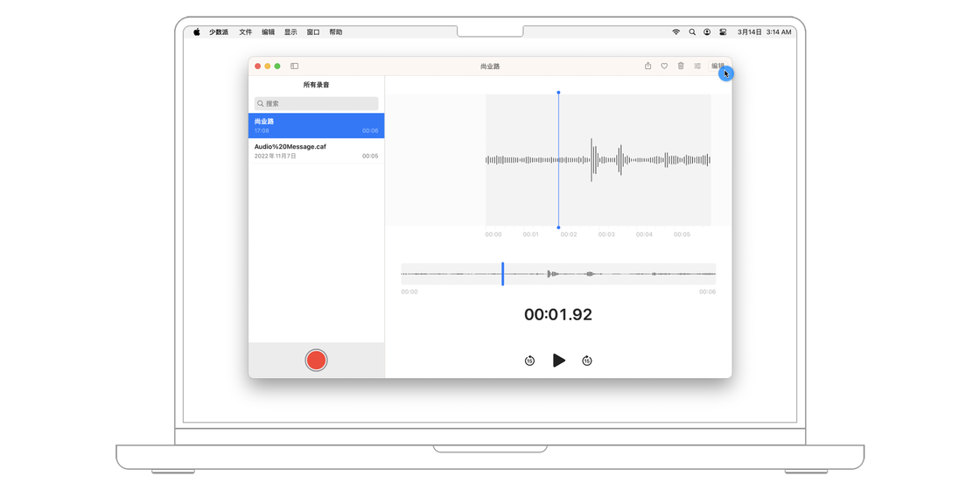Click the 00:05 timeline label
Image resolution: width=980 pixels, height=490 pixels.
pos(682,234)
